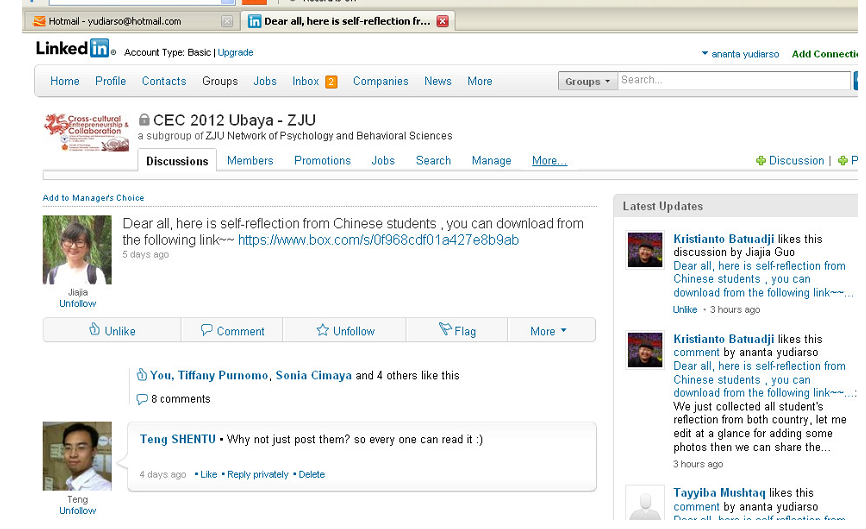Image resolution: width=866 pixels, height=529 pixels.
Task: Click Unlike in the Latest Updates panel
Action: pos(685,310)
